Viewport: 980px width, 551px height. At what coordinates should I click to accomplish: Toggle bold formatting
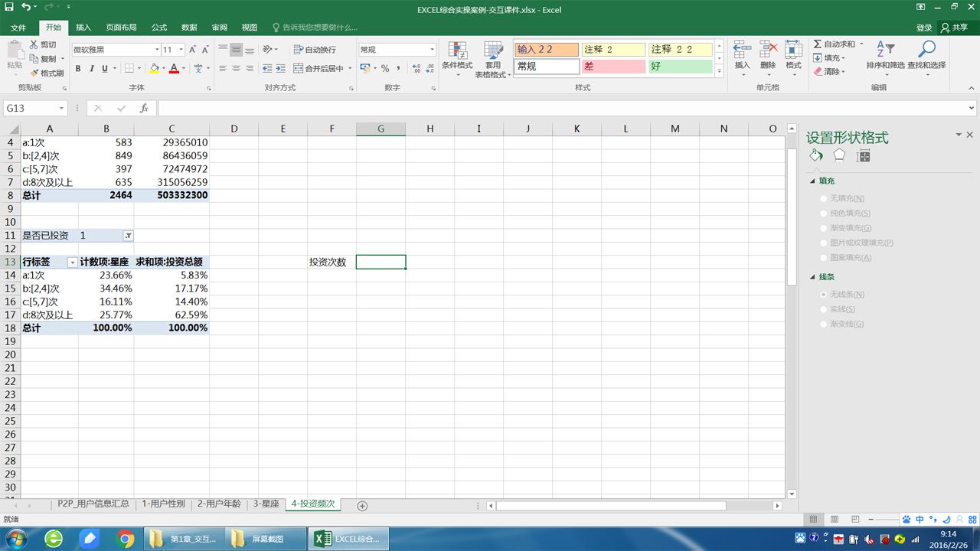coord(78,68)
